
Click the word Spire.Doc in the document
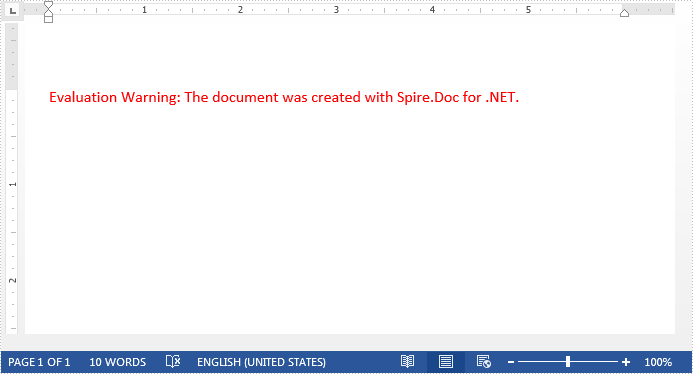tap(428, 97)
